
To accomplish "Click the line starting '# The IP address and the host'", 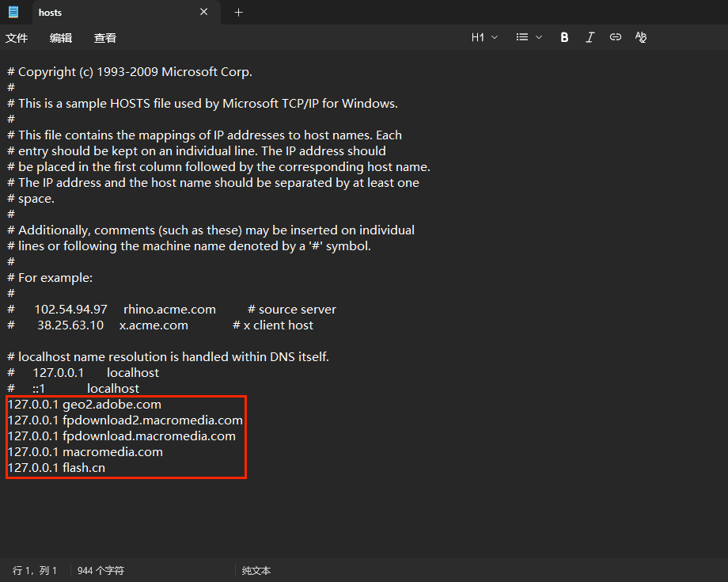I will 214,183.
